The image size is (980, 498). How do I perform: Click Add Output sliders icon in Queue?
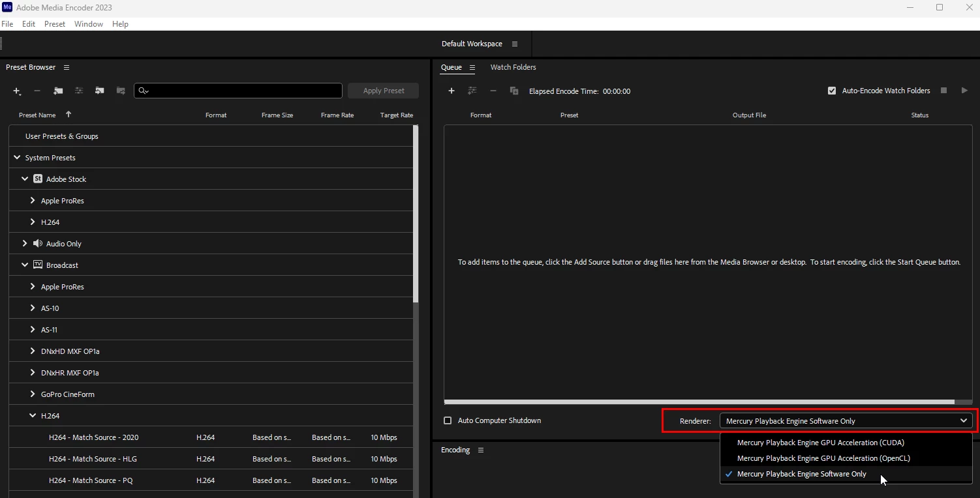(x=472, y=91)
